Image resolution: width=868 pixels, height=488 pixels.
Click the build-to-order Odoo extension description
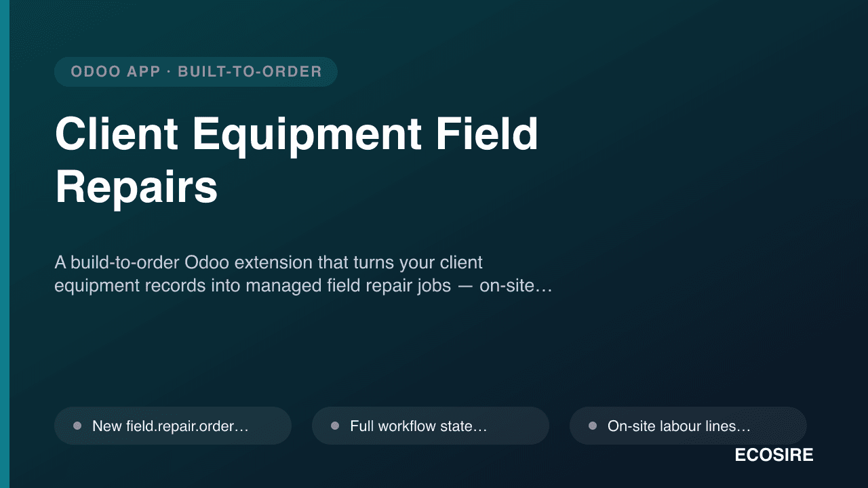(x=303, y=274)
